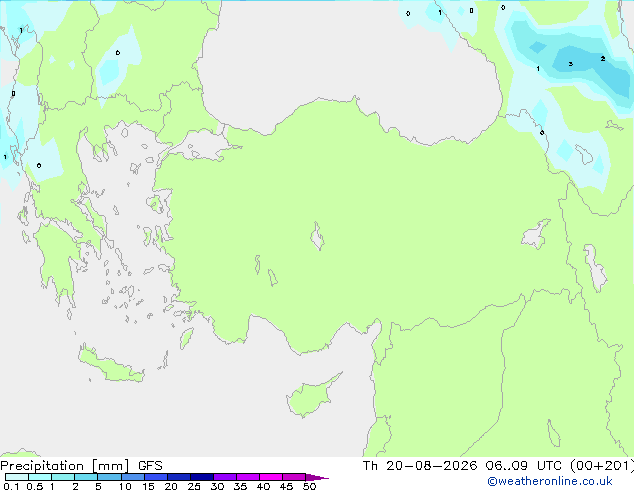Click the '(00+201)' forecast offset text
This screenshot has height=490, width=634.
(x=602, y=466)
